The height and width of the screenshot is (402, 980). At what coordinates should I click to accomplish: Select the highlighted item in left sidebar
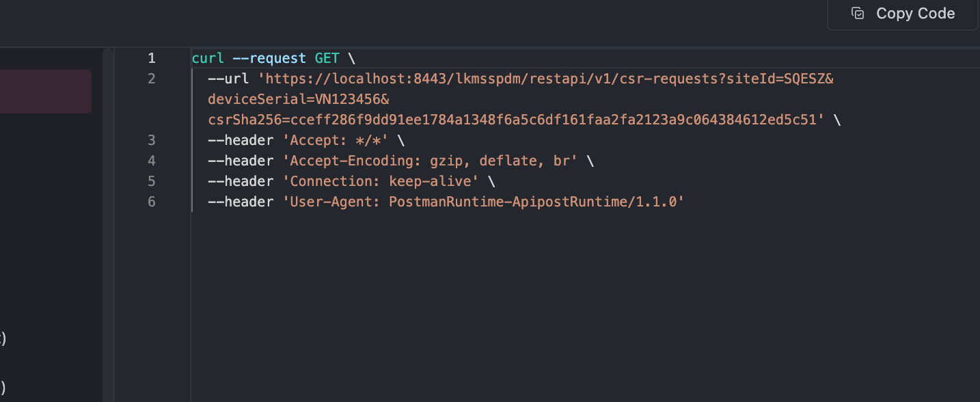[x=45, y=91]
